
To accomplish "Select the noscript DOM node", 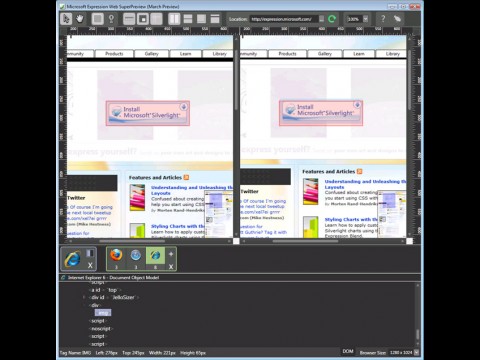I will (101, 328).
